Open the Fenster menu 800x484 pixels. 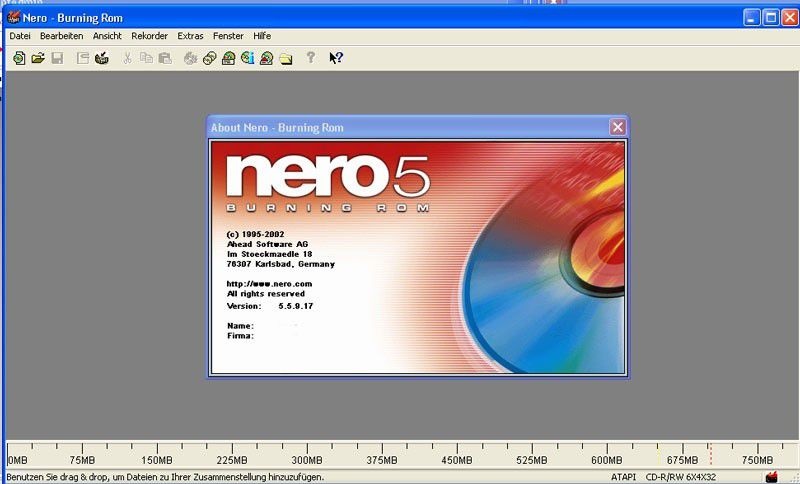[x=228, y=36]
